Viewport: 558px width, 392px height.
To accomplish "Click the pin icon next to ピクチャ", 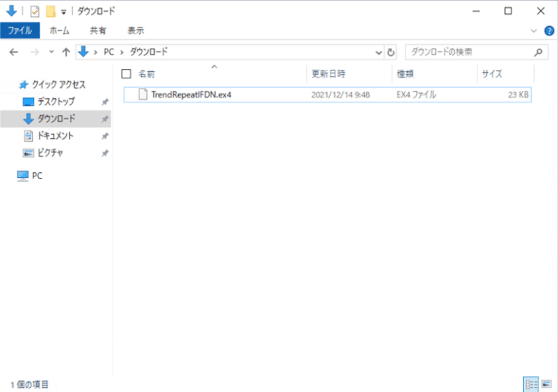I will (x=105, y=153).
